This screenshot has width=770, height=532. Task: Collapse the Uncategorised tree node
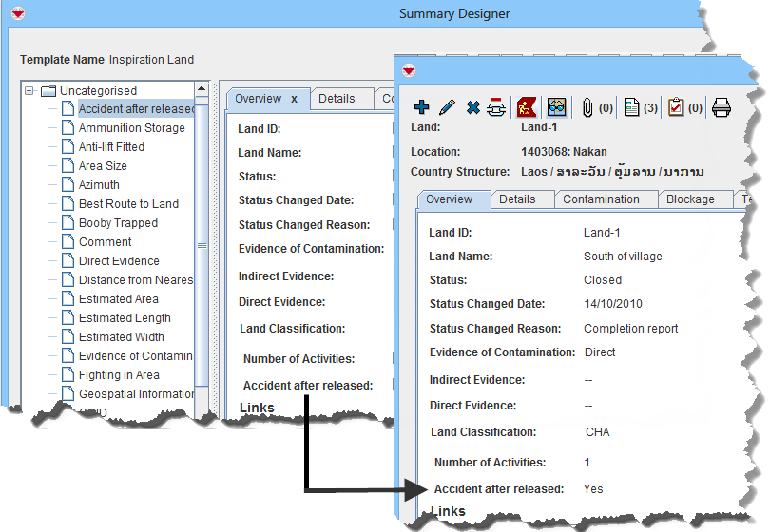point(29,91)
